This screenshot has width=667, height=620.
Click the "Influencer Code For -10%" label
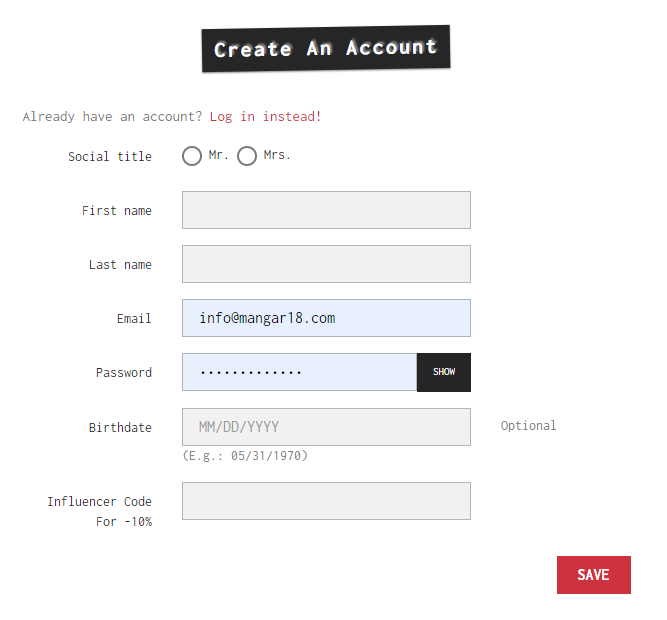(100, 511)
